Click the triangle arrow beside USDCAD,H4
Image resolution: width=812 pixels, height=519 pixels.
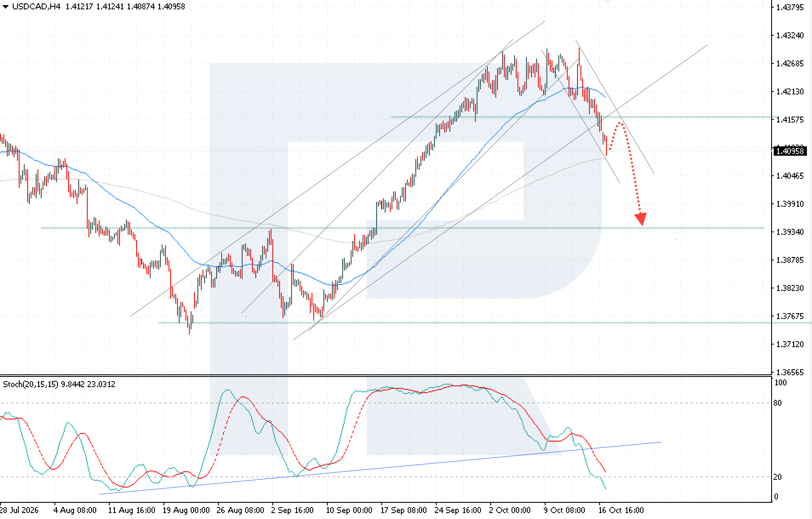(x=6, y=7)
